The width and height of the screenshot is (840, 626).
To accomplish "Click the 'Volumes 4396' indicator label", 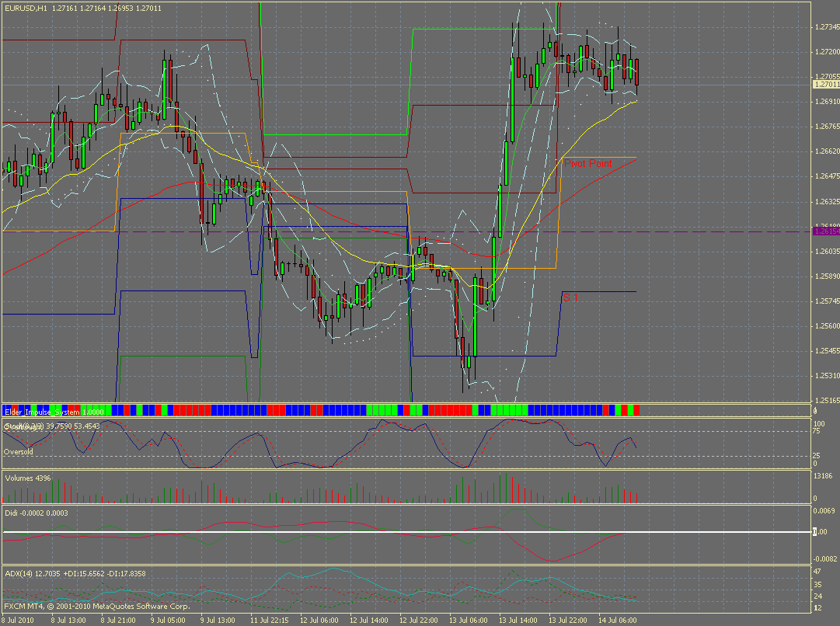I will [28, 478].
